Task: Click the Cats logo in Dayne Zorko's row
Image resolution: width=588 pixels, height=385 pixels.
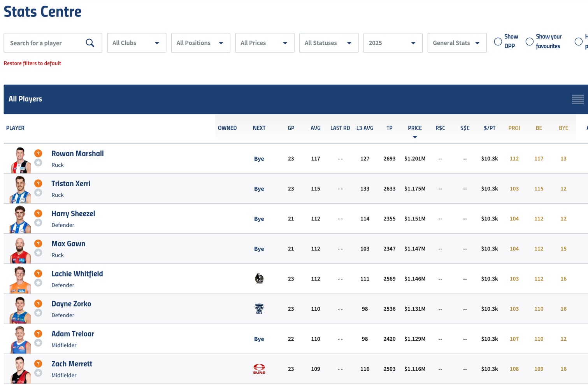Action: coord(259,309)
